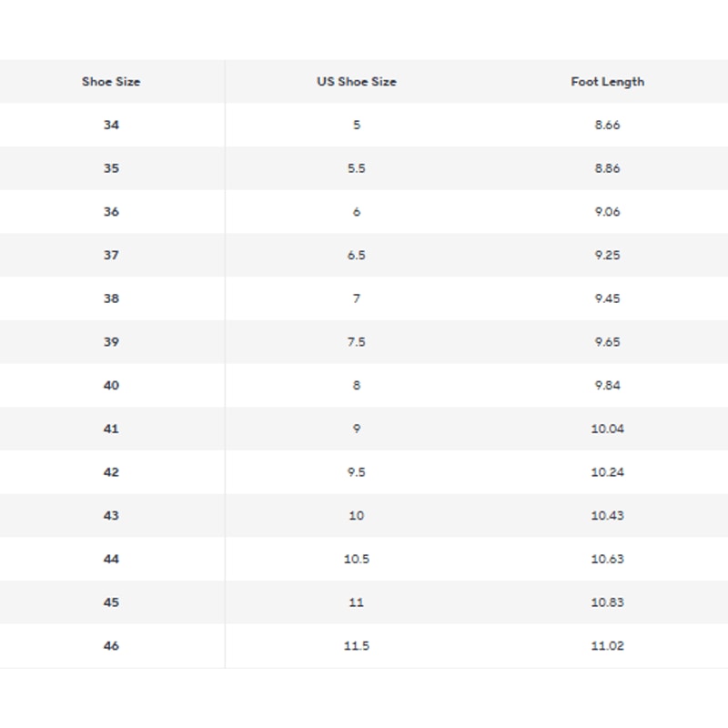
Task: Click foot length 11.02 value
Action: [607, 646]
